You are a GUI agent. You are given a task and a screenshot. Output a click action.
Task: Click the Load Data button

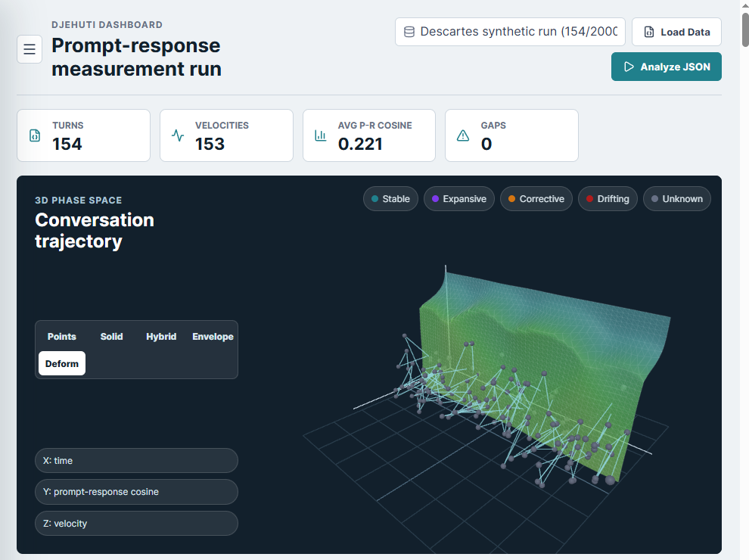point(676,32)
